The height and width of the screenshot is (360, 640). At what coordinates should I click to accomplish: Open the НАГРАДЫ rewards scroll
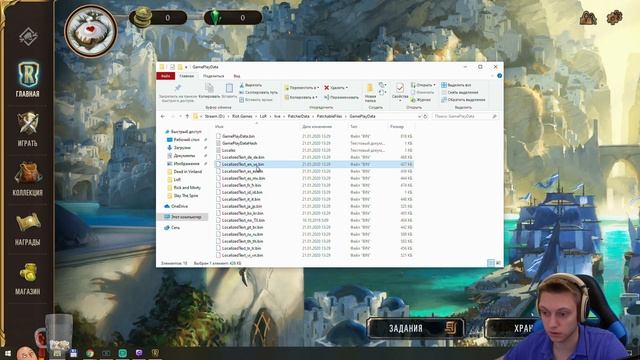coord(27,229)
